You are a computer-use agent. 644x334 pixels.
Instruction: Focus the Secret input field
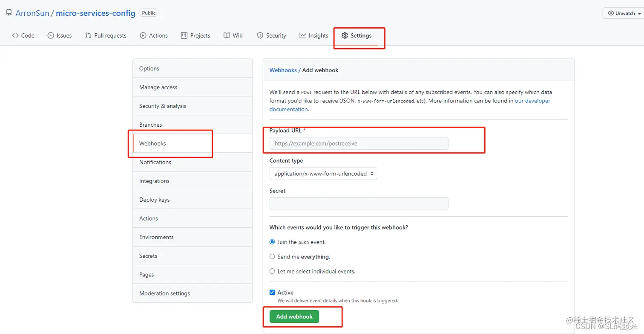(359, 203)
